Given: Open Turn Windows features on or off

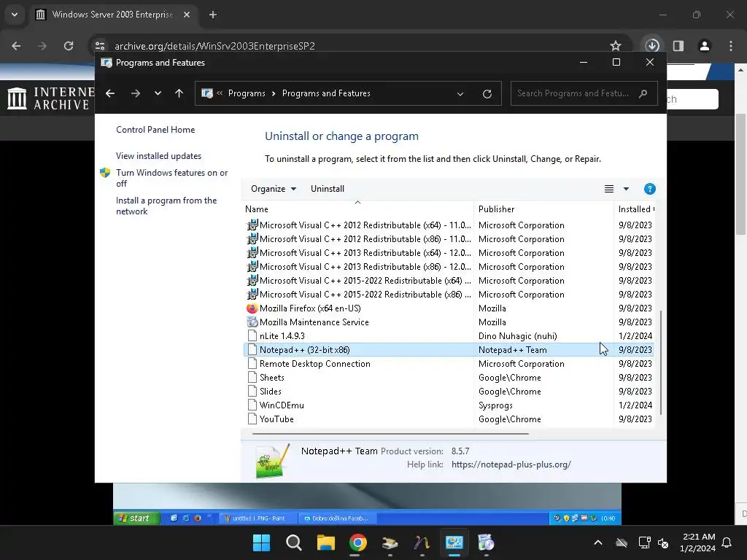Looking at the screenshot, I should click(172, 178).
